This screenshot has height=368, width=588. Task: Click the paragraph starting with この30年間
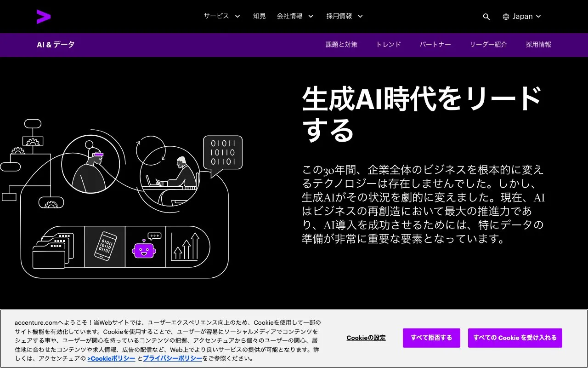coord(423,204)
